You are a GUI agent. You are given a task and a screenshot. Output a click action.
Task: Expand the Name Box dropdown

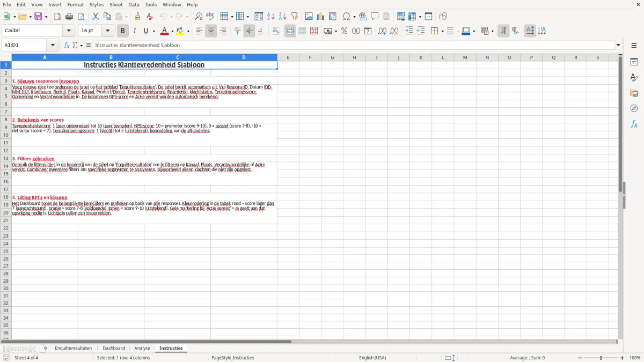[53, 46]
